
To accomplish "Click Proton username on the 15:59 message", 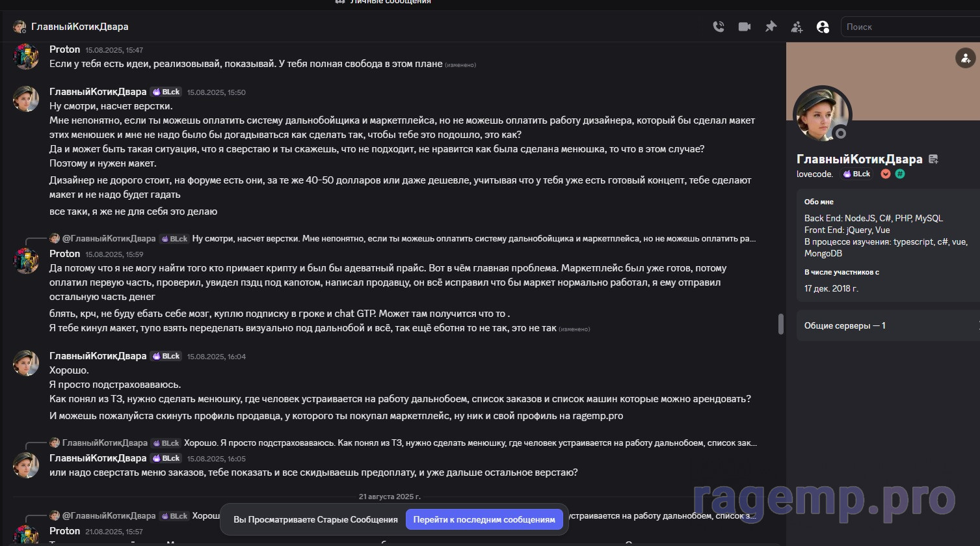I will (64, 254).
